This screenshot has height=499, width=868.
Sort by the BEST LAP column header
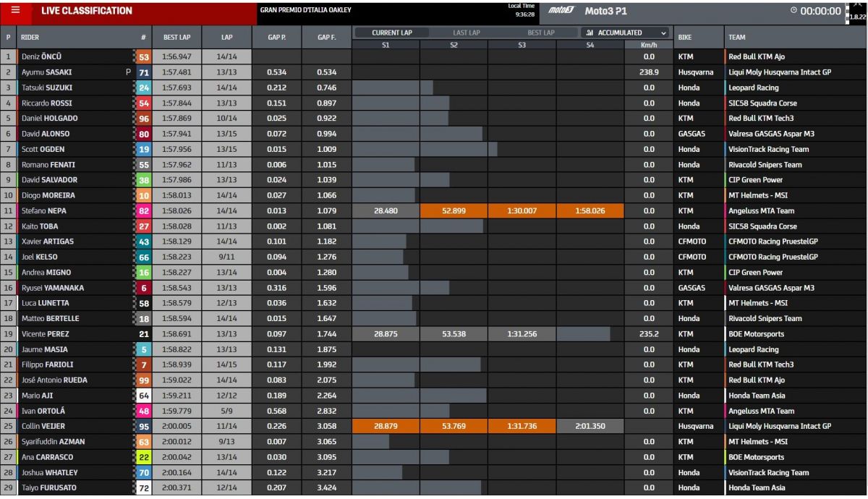coord(176,38)
